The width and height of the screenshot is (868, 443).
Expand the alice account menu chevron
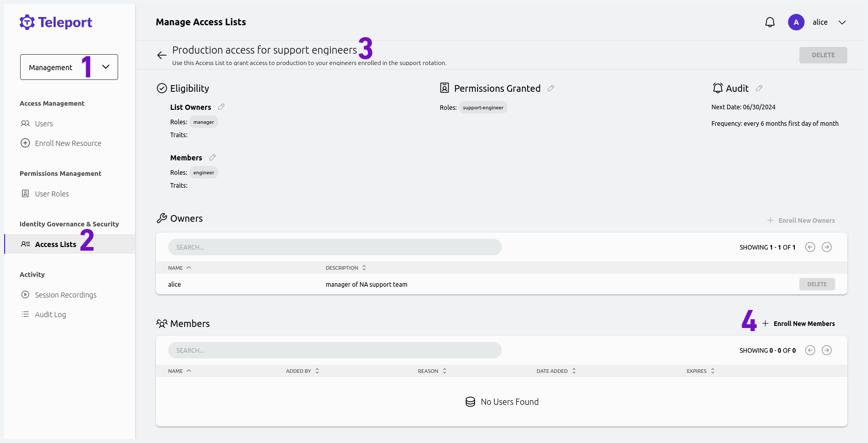[x=843, y=22]
